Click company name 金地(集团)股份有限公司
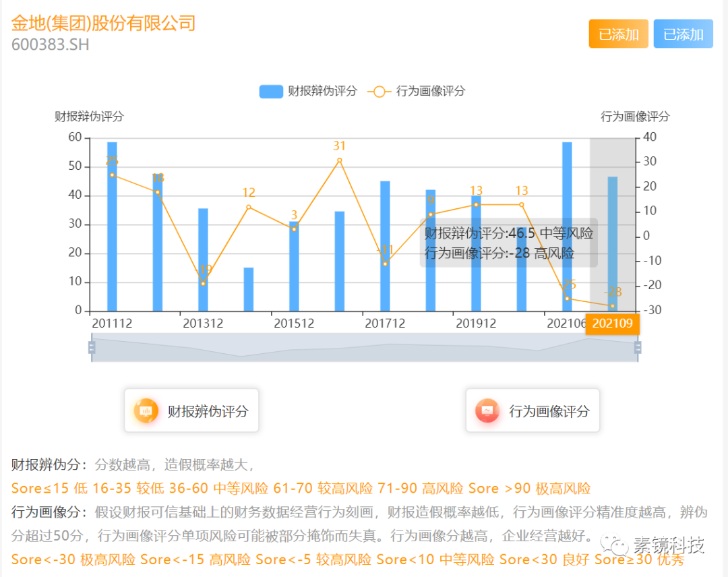Image resolution: width=728 pixels, height=577 pixels. tap(104, 23)
